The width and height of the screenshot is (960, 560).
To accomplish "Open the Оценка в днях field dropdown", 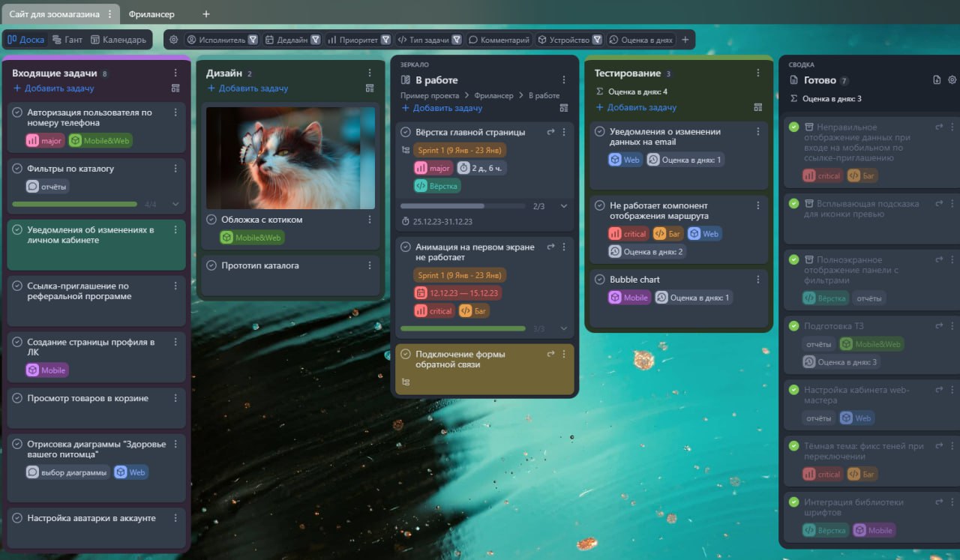I will (x=641, y=40).
